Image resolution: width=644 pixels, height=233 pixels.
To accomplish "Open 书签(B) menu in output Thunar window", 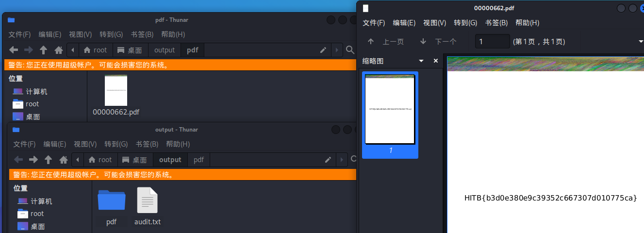I will click(x=147, y=144).
